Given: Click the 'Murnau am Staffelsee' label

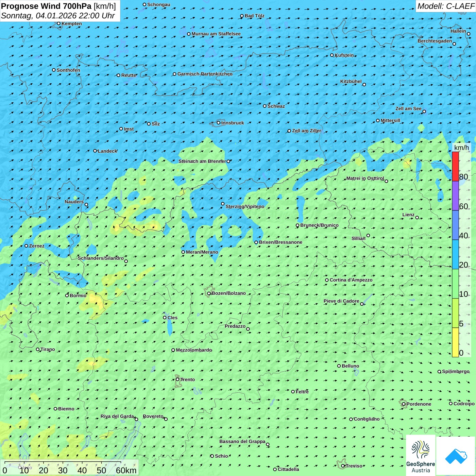Looking at the screenshot, I should click(x=216, y=34).
